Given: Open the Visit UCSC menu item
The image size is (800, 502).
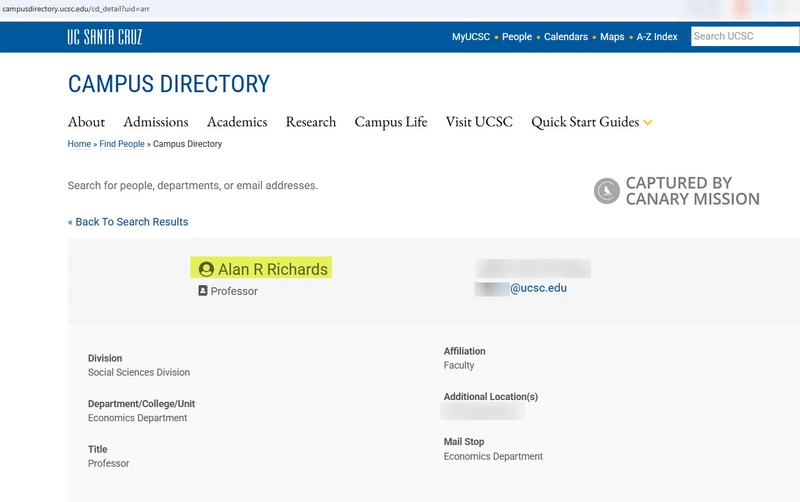Looking at the screenshot, I should point(479,122).
